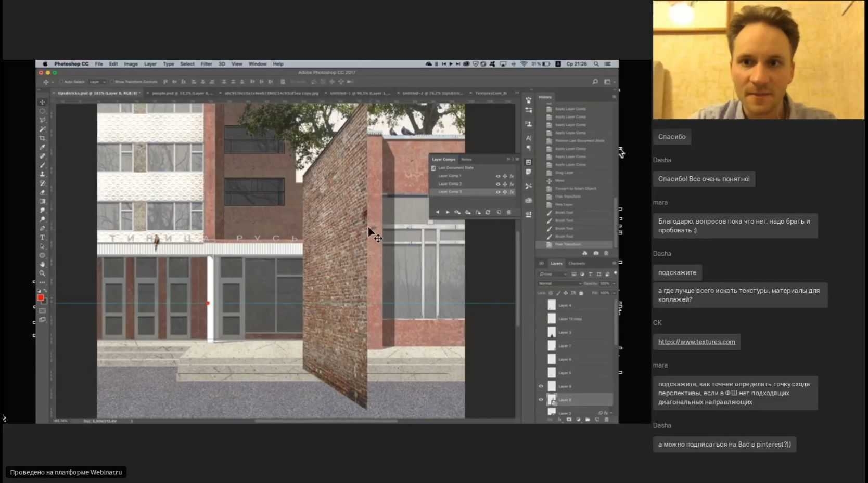Enable the Auto-Select checkbox
868x483 pixels.
tap(61, 82)
